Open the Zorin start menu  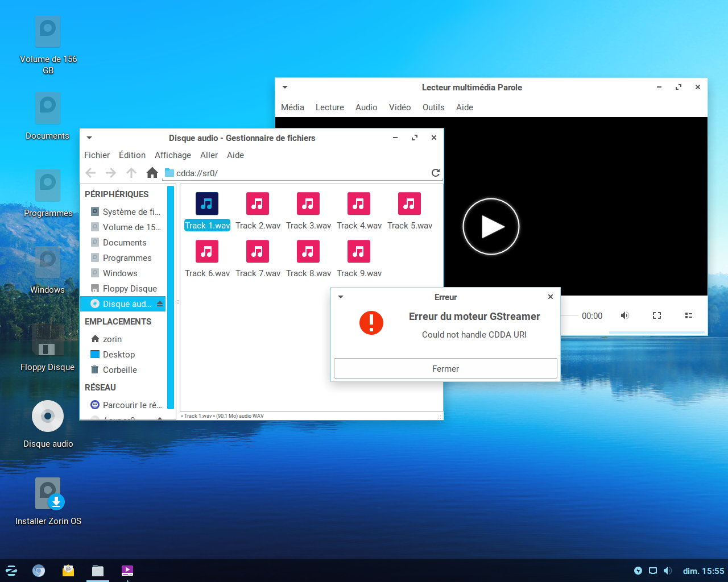(x=11, y=571)
